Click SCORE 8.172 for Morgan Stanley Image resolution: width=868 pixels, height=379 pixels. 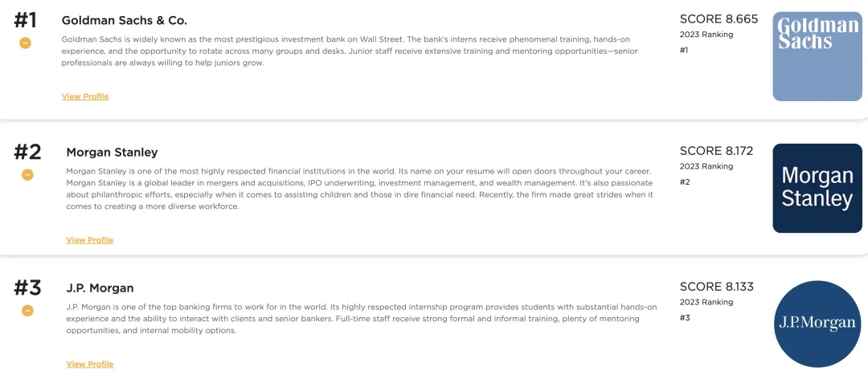click(x=716, y=151)
